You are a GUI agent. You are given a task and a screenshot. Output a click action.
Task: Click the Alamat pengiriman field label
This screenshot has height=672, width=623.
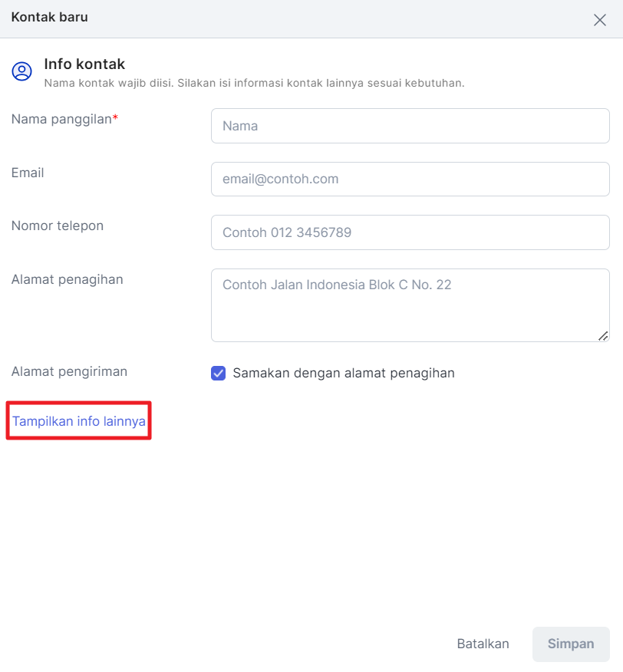pyautogui.click(x=70, y=371)
